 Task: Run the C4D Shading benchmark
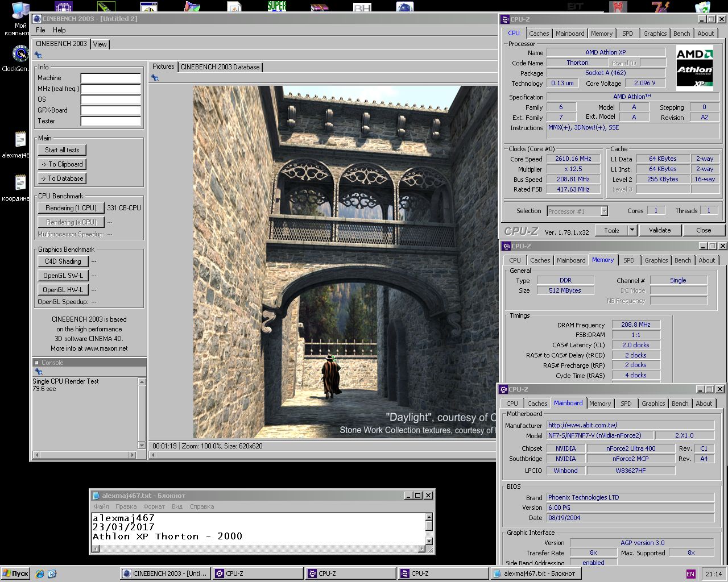pyautogui.click(x=63, y=261)
